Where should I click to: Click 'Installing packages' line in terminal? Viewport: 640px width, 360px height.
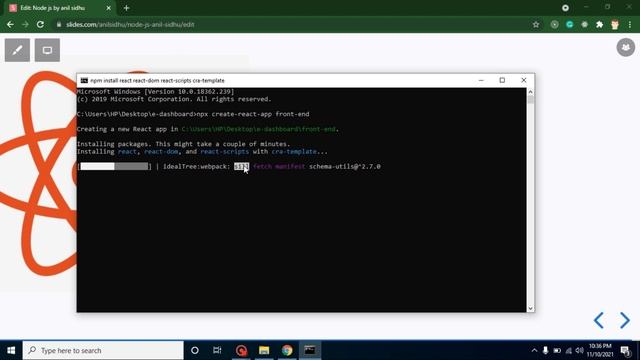click(x=183, y=144)
